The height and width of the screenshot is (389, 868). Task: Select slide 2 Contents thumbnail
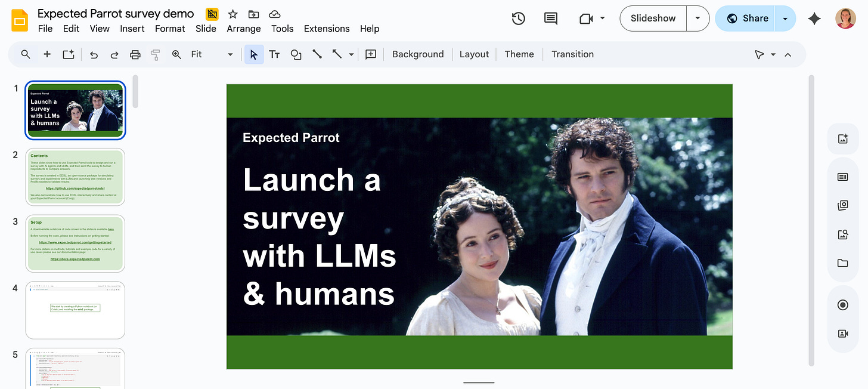coord(76,177)
